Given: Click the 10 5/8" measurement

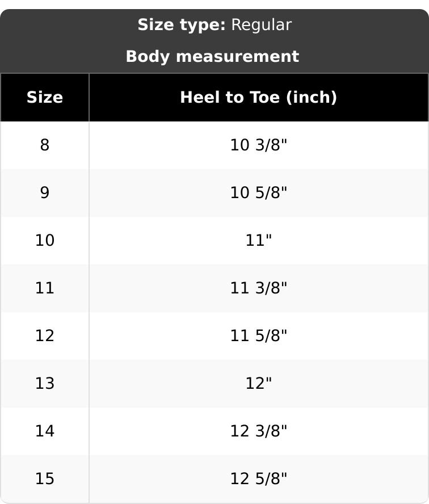Looking at the screenshot, I should point(259,193).
